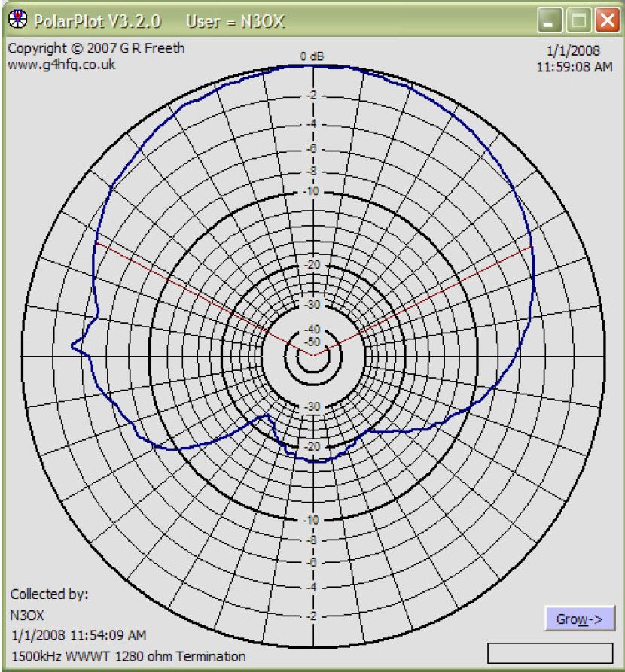The width and height of the screenshot is (625, 672).
Task: Click the -50 label near plot center
Action: pyautogui.click(x=311, y=342)
